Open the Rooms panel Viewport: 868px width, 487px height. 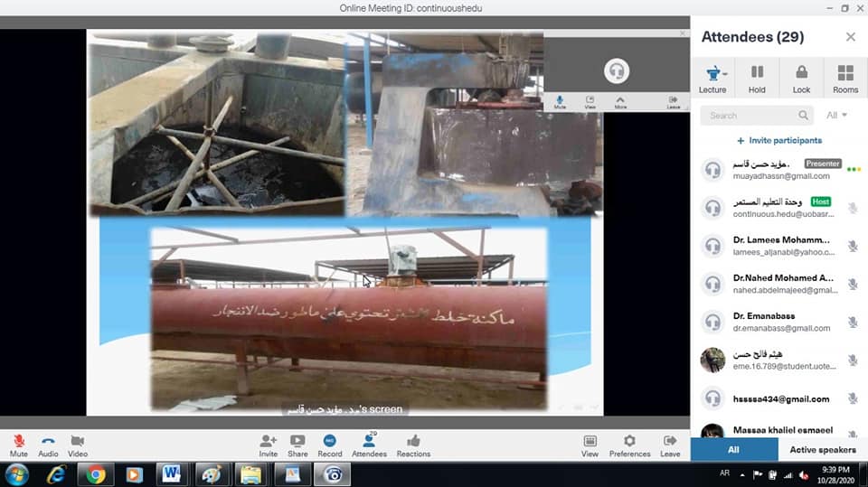tap(845, 78)
